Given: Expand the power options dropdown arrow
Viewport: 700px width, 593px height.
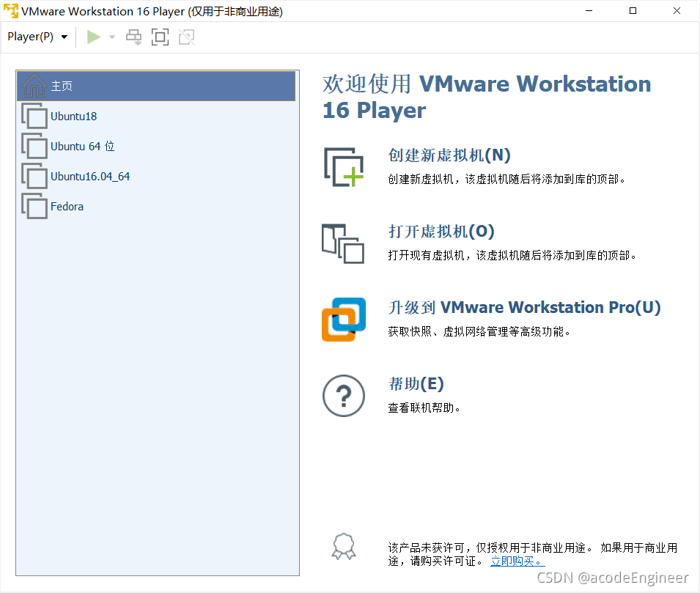Looking at the screenshot, I should click(x=112, y=37).
